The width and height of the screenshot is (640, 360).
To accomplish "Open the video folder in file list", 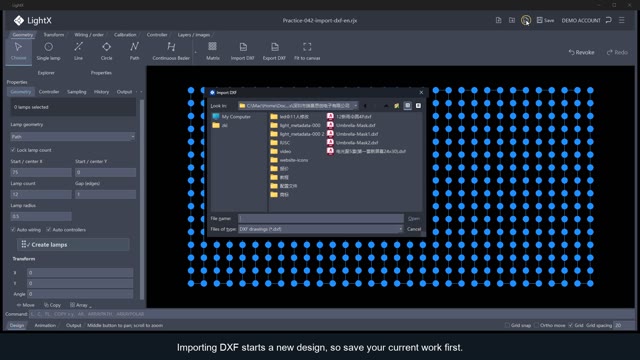I will pyautogui.click(x=280, y=151).
